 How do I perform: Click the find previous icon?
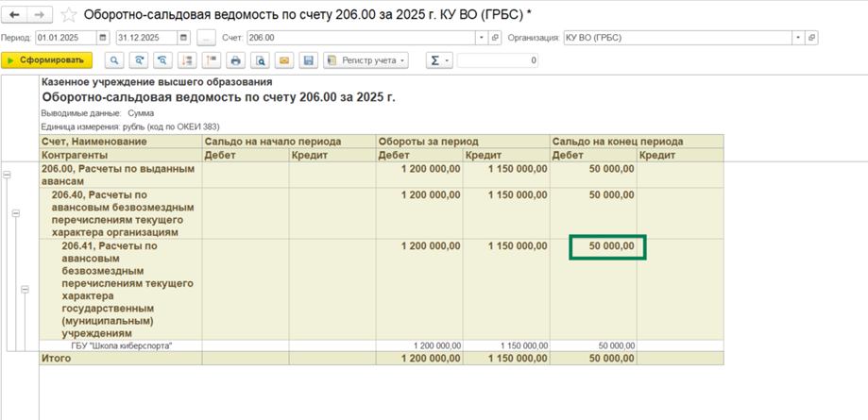tap(162, 60)
